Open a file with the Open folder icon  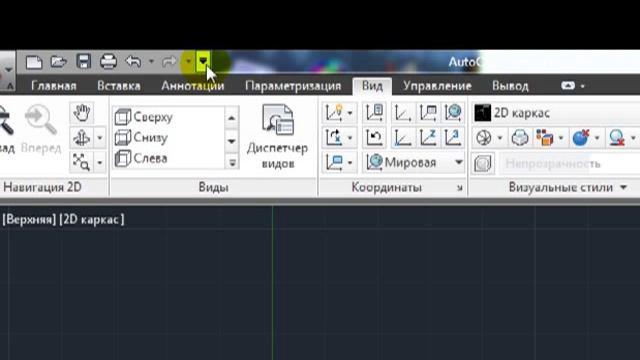click(58, 62)
